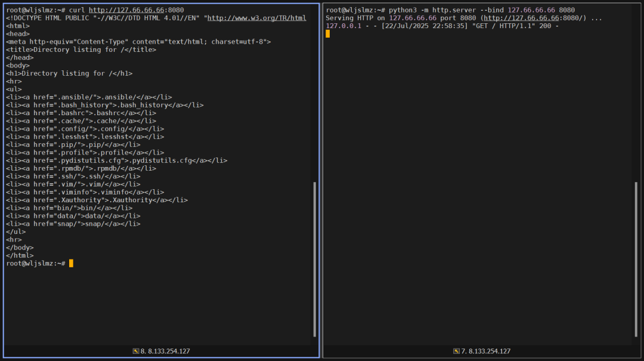644x361 pixels.
Task: Click the right terminal pane scrollbar
Action: [x=636, y=259]
